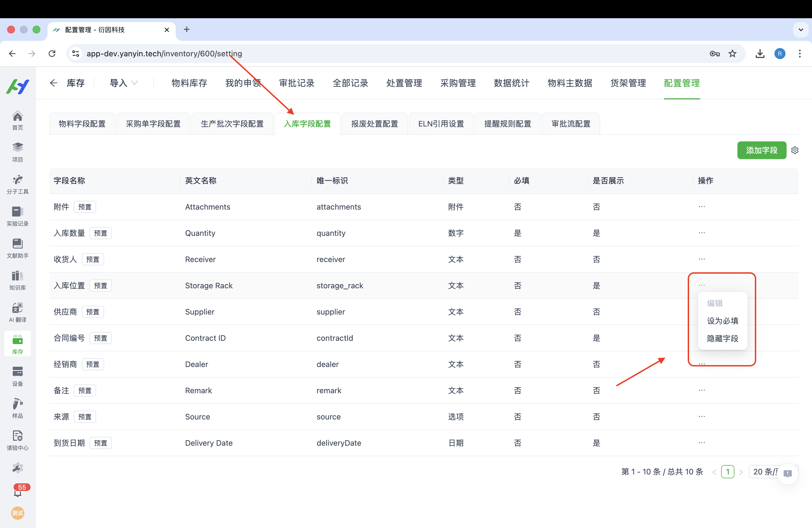Open field options for Source row
Image resolution: width=812 pixels, height=528 pixels.
(x=702, y=416)
